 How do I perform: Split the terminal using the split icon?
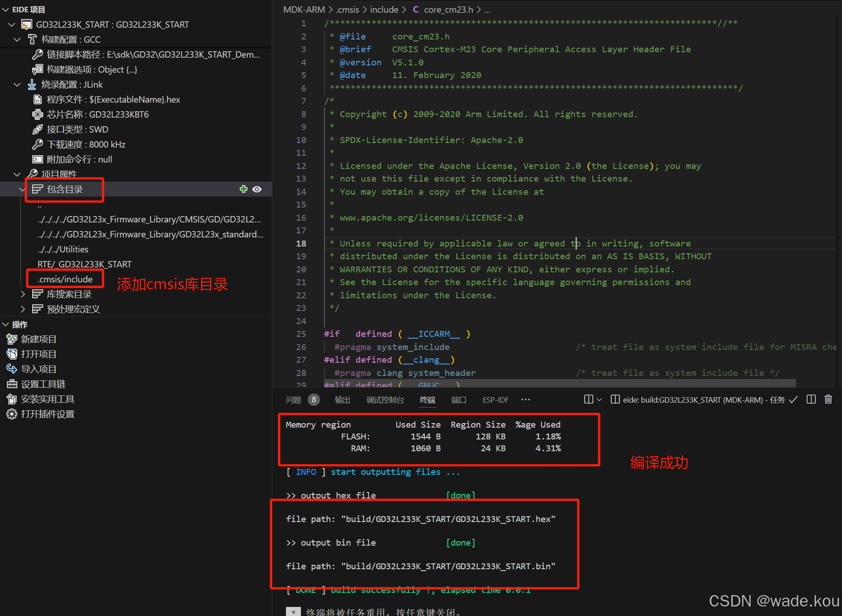(x=589, y=399)
